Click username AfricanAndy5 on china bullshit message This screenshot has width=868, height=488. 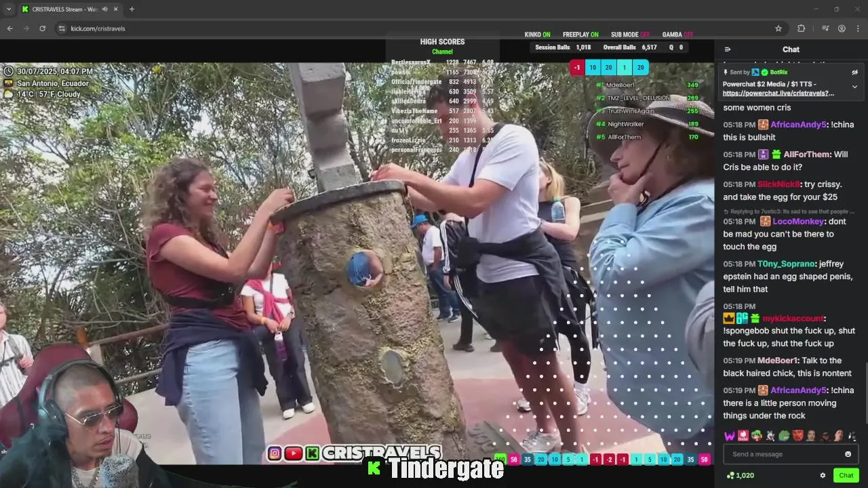click(799, 125)
